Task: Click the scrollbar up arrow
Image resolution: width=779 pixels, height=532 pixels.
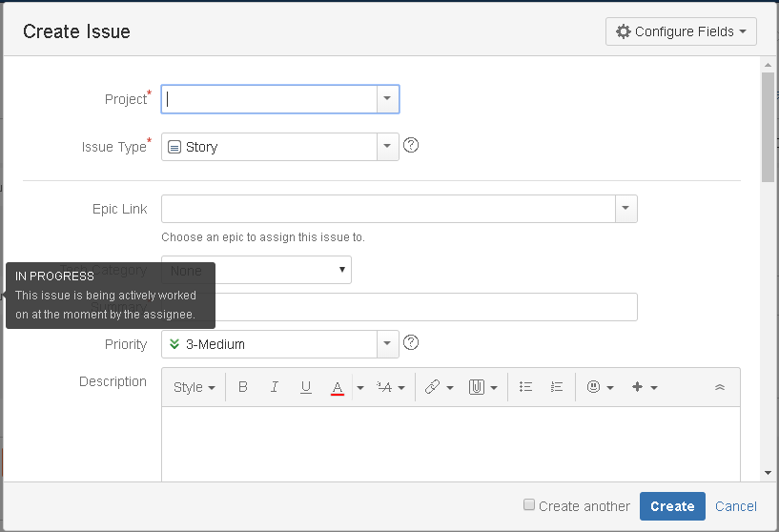Action: point(769,65)
